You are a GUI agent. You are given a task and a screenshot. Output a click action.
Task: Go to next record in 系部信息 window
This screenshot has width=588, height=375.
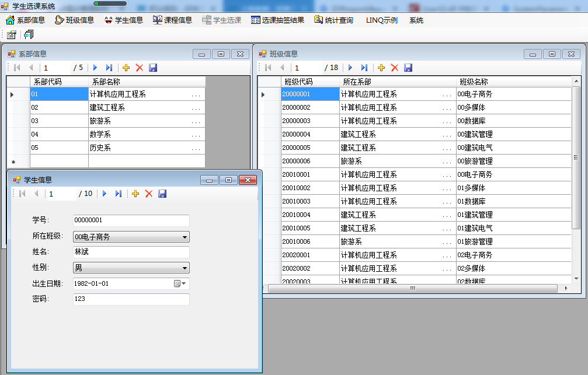click(x=95, y=68)
